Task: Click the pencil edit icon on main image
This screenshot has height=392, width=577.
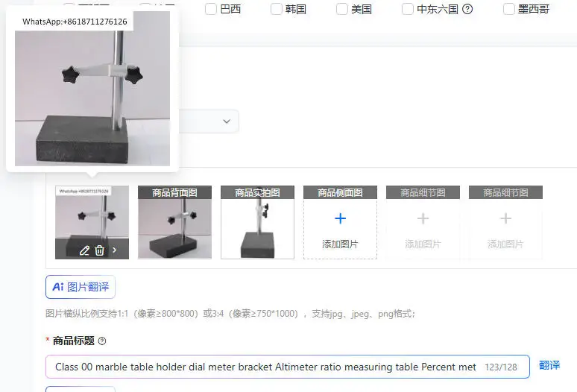Action: [x=84, y=250]
